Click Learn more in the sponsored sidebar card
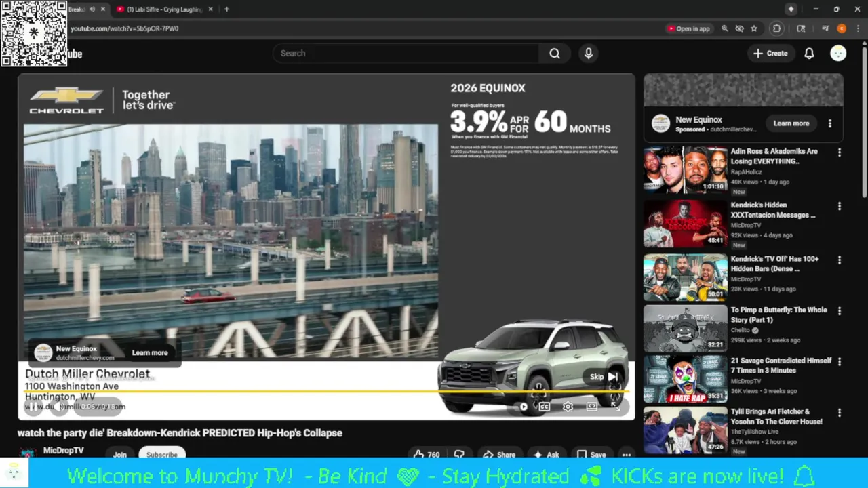The width and height of the screenshot is (868, 488). click(791, 123)
